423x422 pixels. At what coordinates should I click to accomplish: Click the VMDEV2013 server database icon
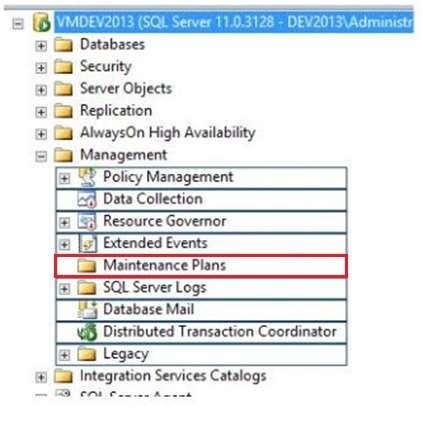(42, 23)
